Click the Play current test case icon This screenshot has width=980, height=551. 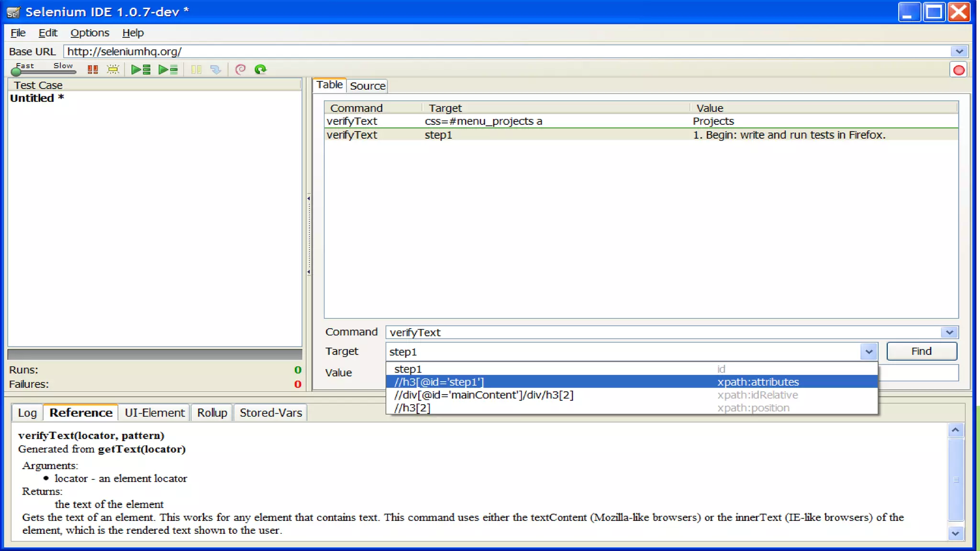(x=168, y=70)
